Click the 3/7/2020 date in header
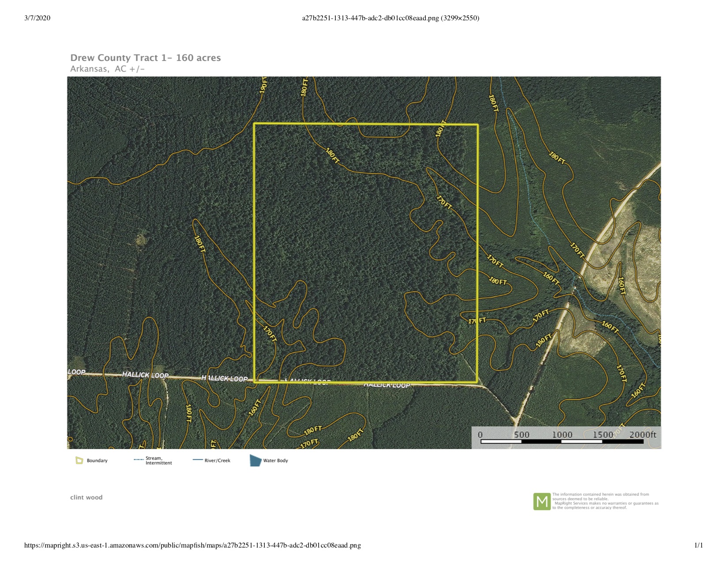The height and width of the screenshot is (563, 728). 38,18
